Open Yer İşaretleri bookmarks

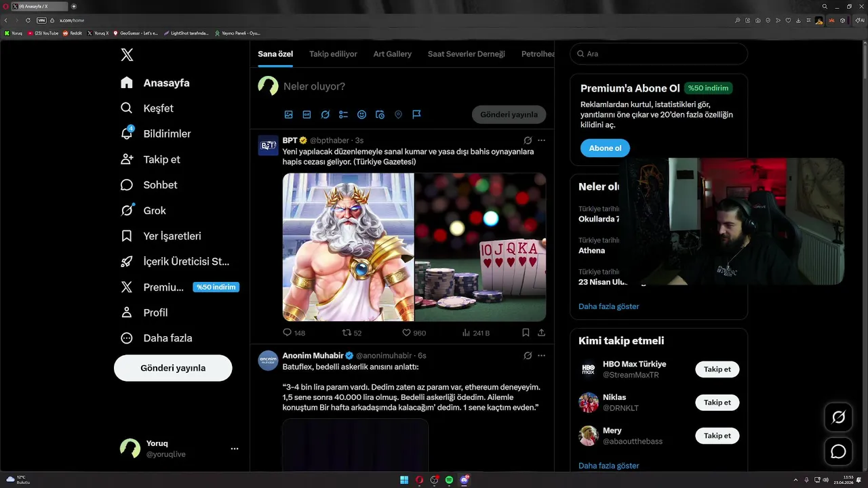pos(160,236)
